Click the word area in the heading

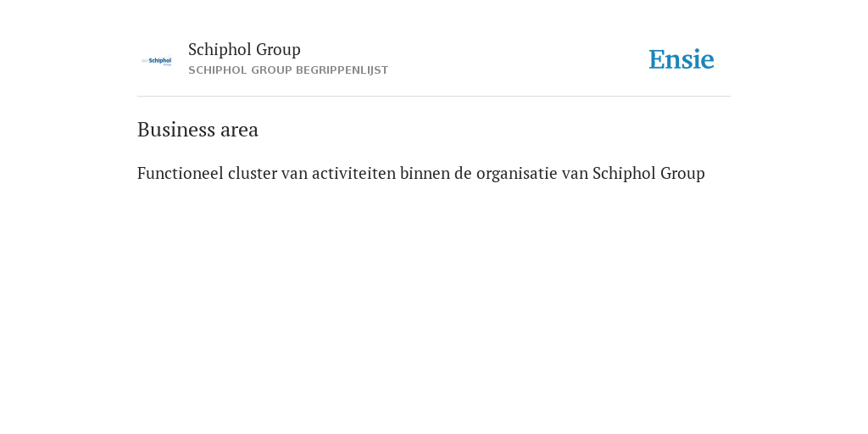pyautogui.click(x=239, y=131)
